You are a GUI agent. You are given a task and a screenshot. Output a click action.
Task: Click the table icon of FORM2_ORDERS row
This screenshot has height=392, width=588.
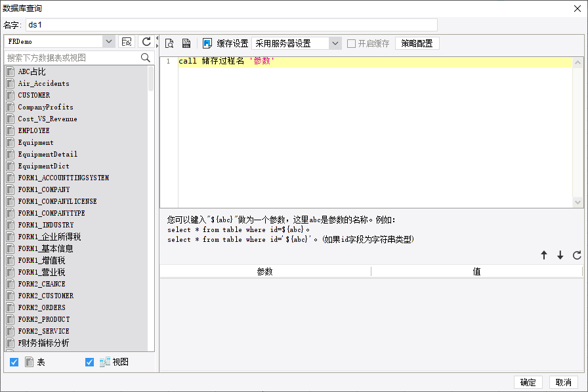(x=10, y=307)
